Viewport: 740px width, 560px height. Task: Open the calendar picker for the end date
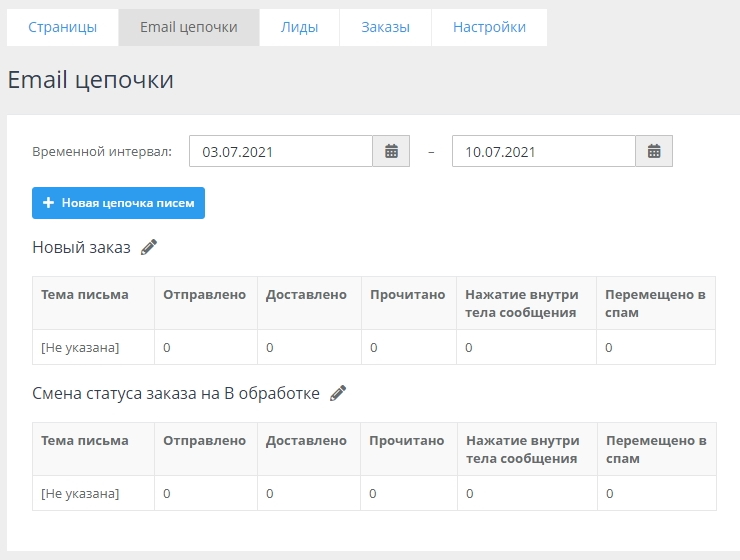(x=654, y=152)
